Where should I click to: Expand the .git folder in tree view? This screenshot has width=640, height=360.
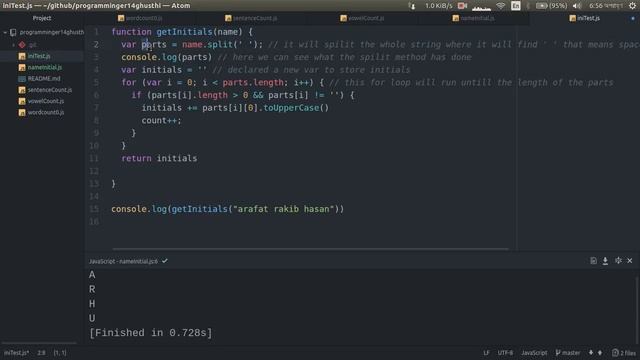tap(13, 45)
